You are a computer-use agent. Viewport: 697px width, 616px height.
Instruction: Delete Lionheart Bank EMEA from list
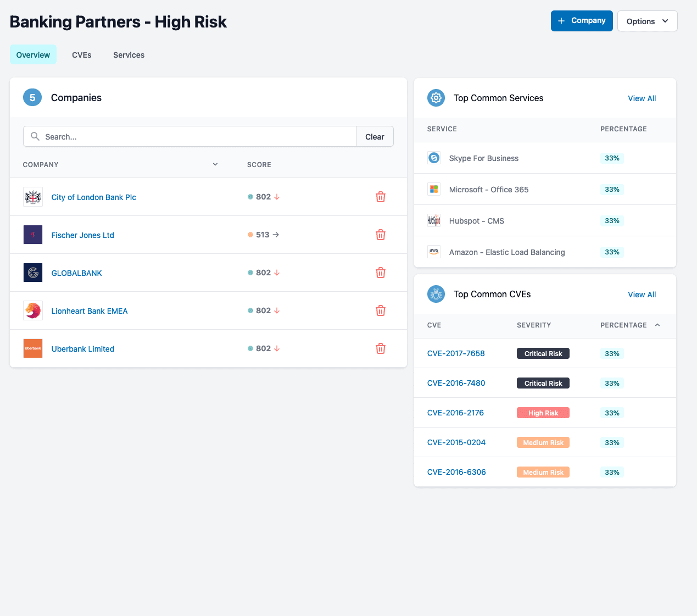coord(380,310)
